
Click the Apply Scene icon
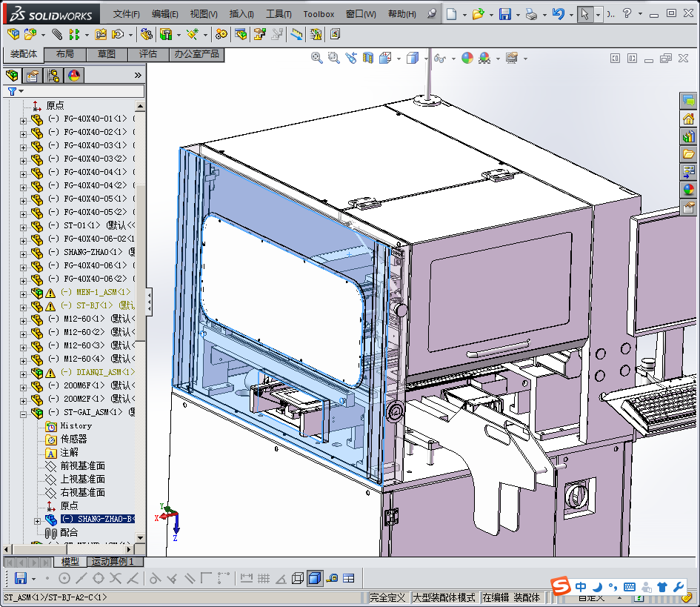(484, 58)
